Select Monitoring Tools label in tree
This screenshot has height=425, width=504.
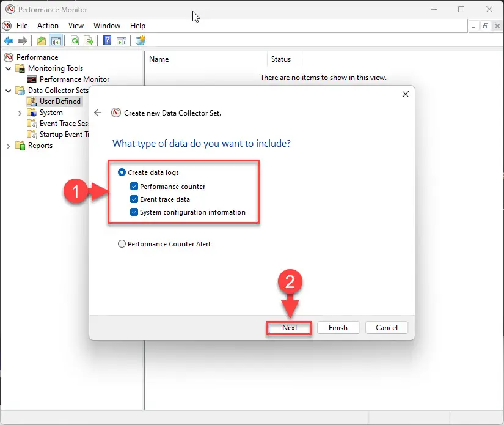coord(56,68)
